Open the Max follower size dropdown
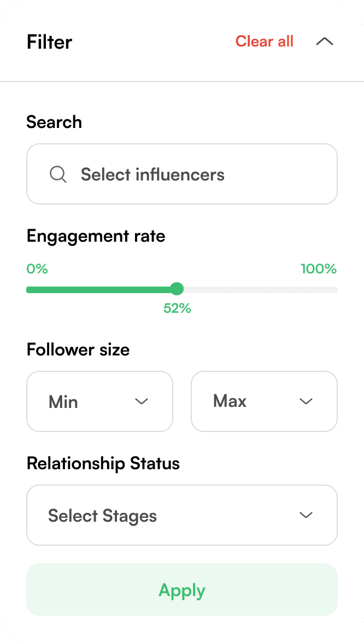The height and width of the screenshot is (642, 364). click(264, 401)
